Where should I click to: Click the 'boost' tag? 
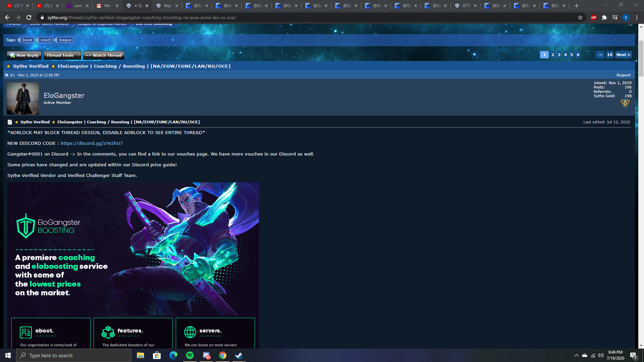27,40
